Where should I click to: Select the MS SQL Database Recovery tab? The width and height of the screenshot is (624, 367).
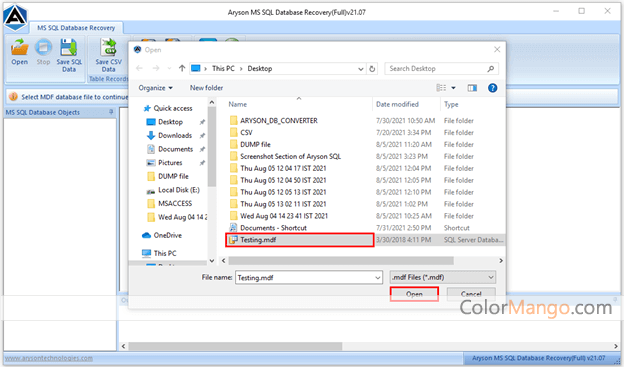point(76,28)
